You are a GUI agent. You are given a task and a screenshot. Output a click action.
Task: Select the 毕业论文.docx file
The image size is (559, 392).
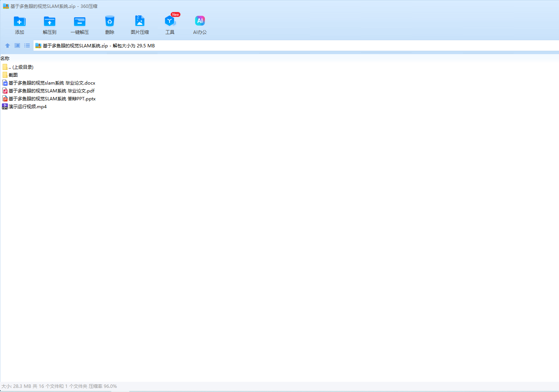tap(52, 83)
